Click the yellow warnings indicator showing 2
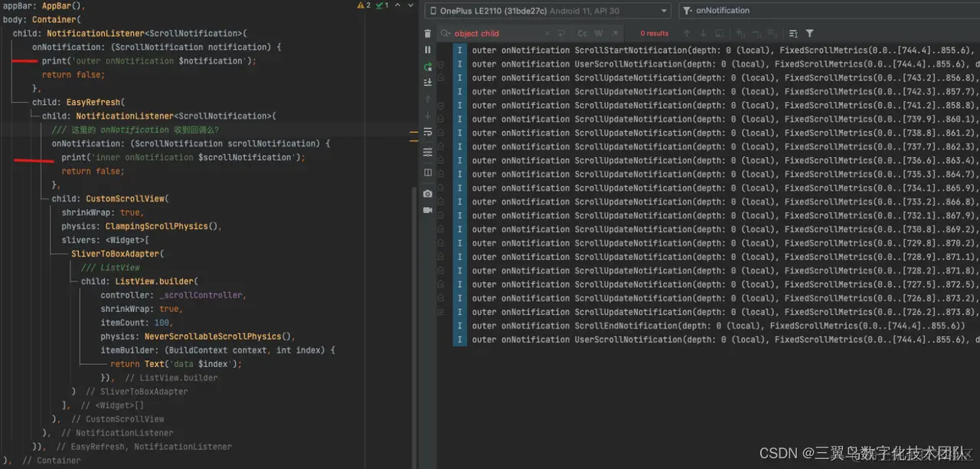 364,5
